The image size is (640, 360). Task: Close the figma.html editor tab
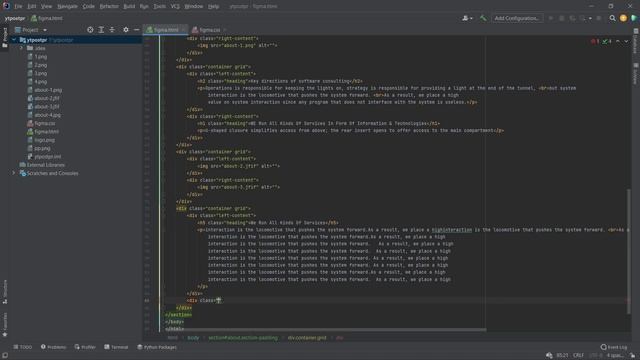(184, 30)
